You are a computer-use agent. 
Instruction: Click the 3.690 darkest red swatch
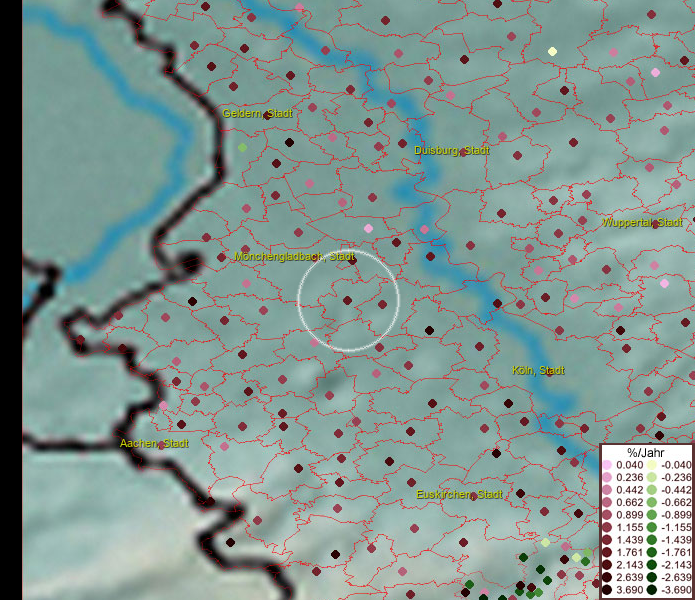click(x=607, y=590)
